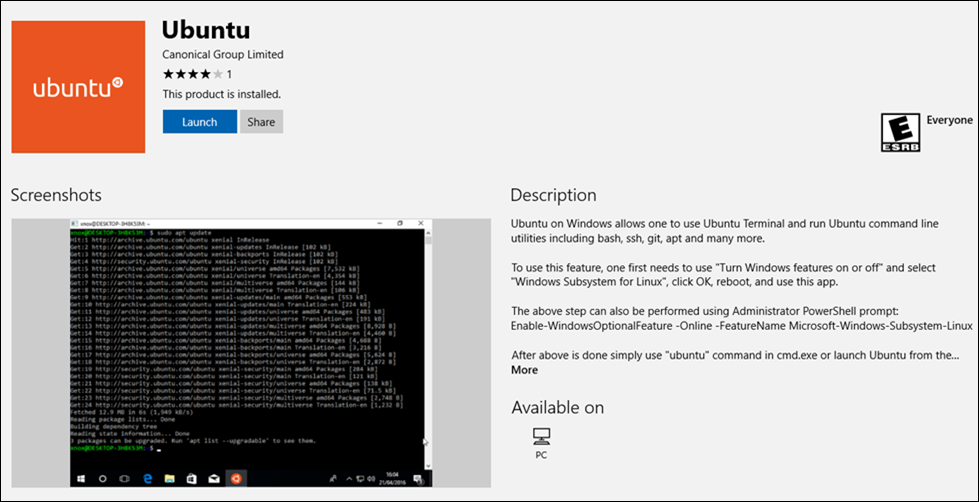Click the PC monitor device icon

click(x=541, y=436)
